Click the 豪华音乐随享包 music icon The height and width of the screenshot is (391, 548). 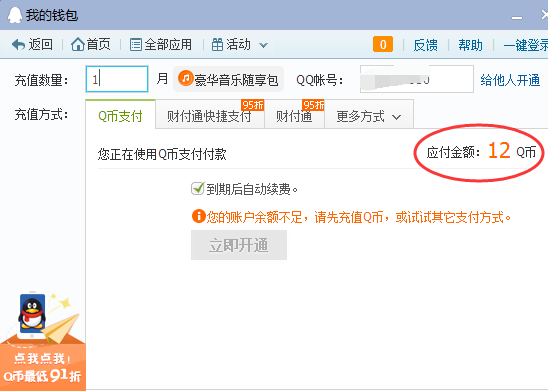[x=186, y=78]
